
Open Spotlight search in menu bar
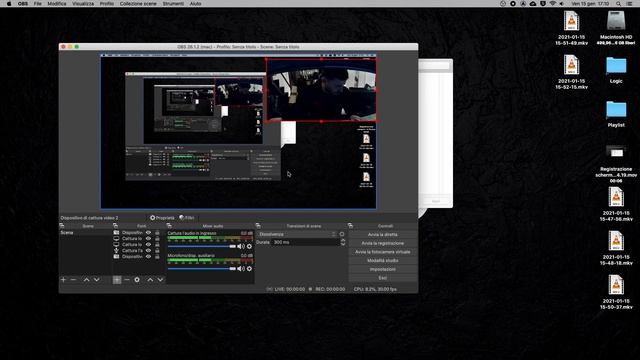[x=618, y=4]
